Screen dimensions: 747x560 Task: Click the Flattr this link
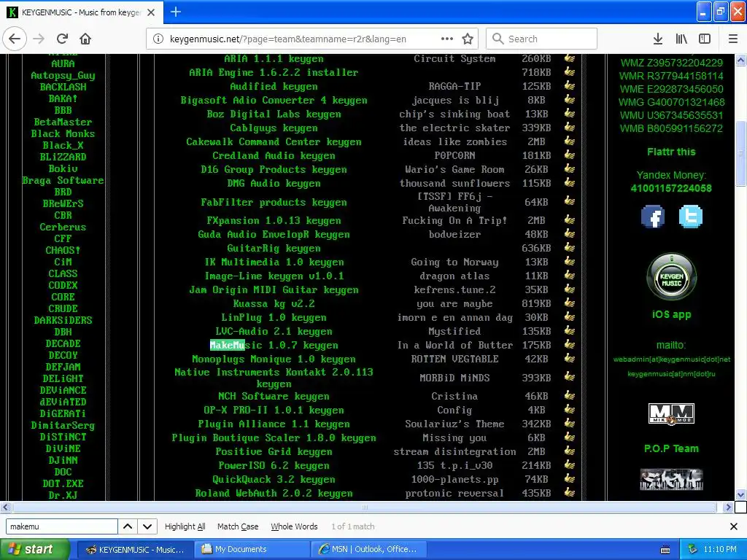point(671,152)
